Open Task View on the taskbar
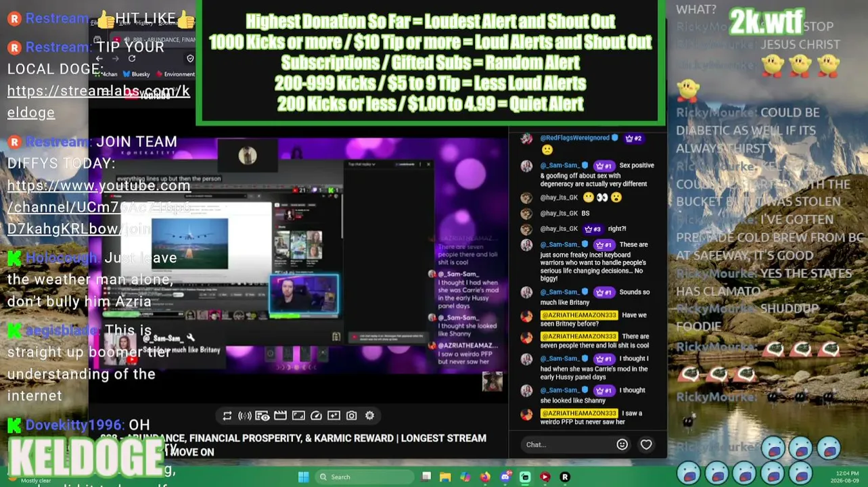Screen dimensions: 868x487 pyautogui.click(x=426, y=477)
